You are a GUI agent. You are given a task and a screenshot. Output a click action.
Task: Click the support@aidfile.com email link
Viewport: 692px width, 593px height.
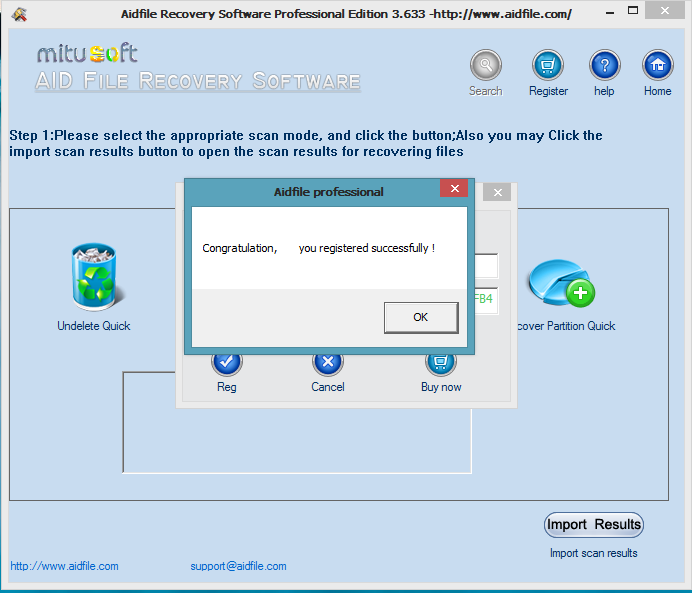238,566
